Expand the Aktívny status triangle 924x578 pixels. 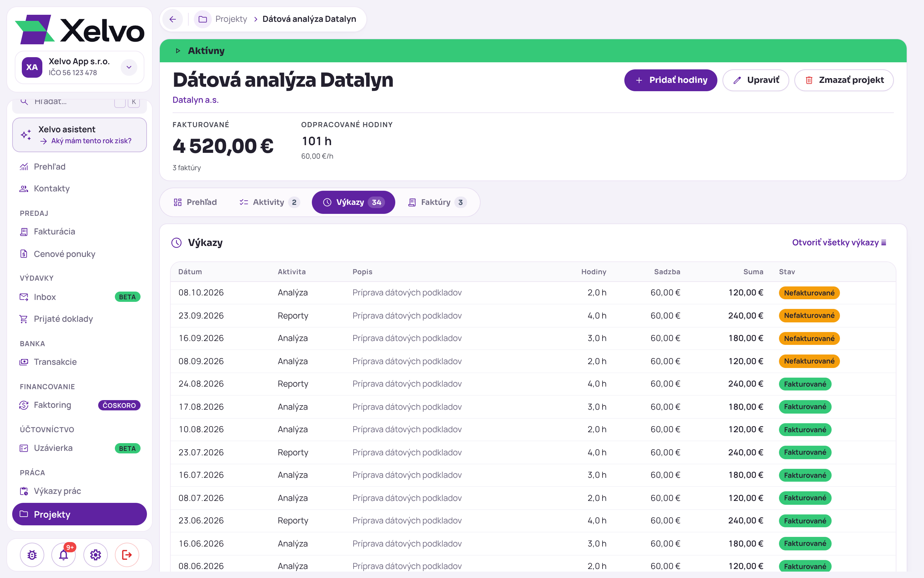coord(178,51)
